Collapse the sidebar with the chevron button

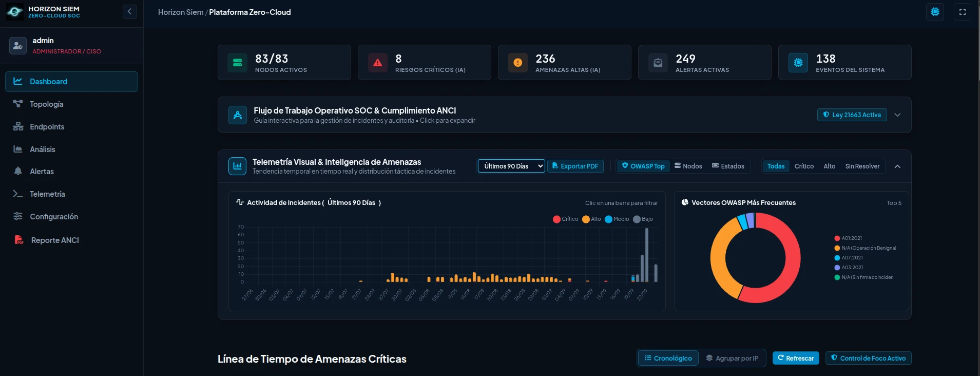point(130,11)
